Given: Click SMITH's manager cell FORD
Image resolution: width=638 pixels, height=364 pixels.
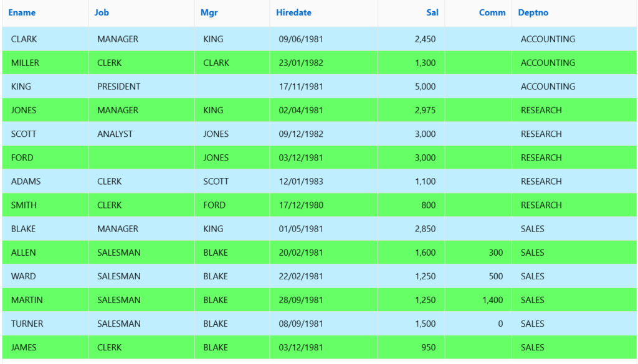Looking at the screenshot, I should pos(232,205).
